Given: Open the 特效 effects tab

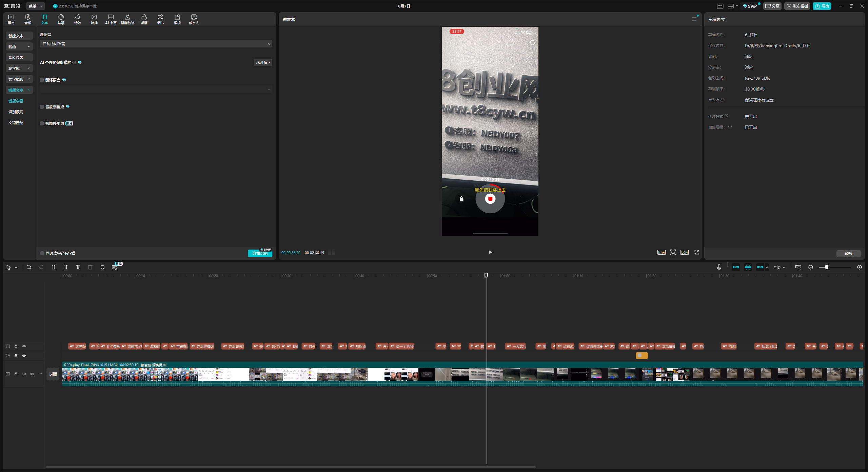Looking at the screenshot, I should coord(78,19).
